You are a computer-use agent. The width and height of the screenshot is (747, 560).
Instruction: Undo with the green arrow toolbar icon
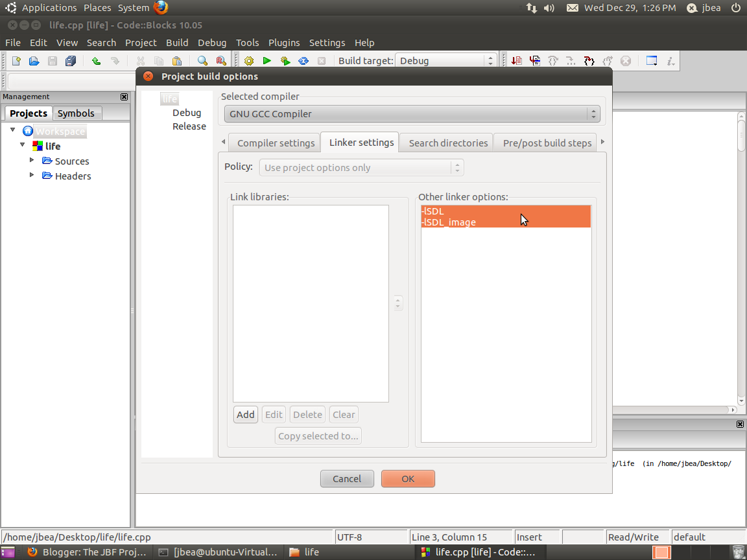[x=96, y=61]
